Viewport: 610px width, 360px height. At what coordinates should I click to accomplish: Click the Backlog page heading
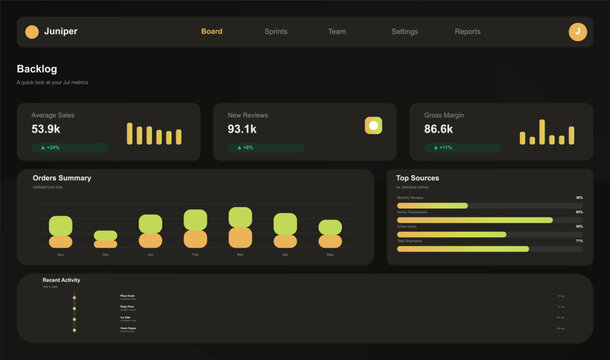click(37, 69)
